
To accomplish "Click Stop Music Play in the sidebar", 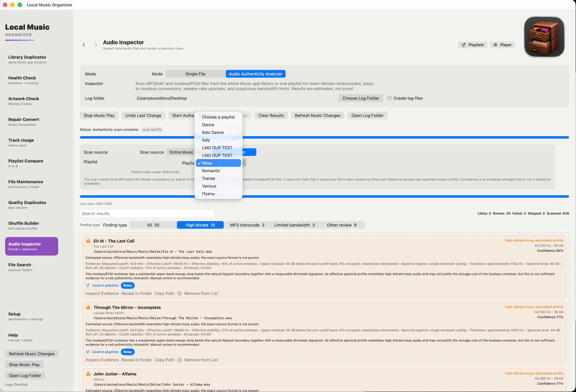I will [x=24, y=365].
